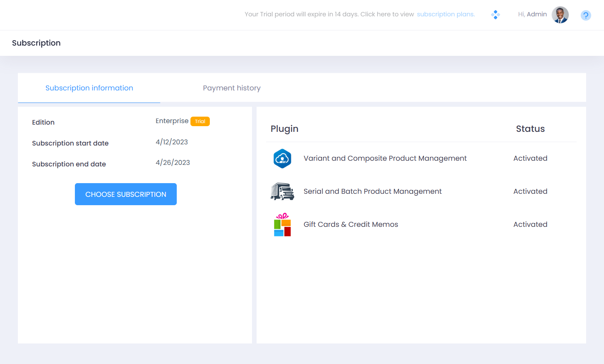
Task: Click the orange Trial badge
Action: point(200,121)
